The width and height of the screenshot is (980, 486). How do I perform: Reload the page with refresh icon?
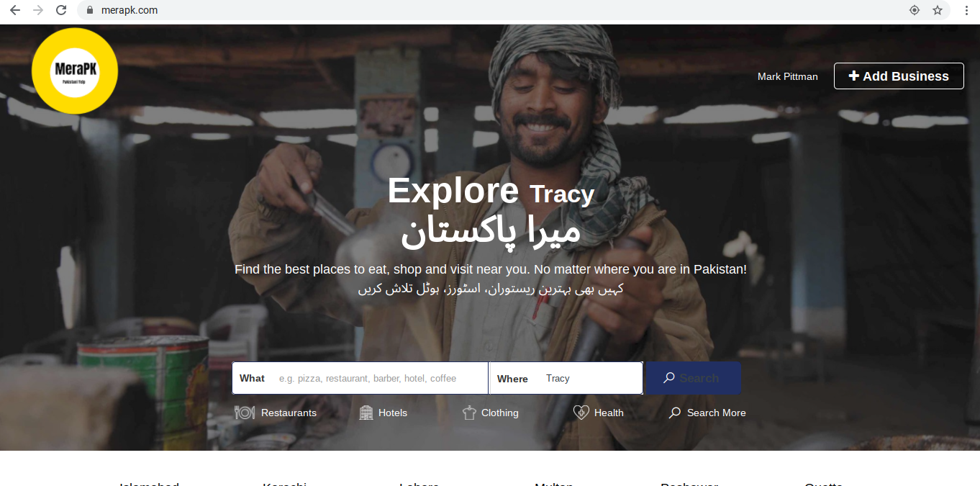point(61,10)
